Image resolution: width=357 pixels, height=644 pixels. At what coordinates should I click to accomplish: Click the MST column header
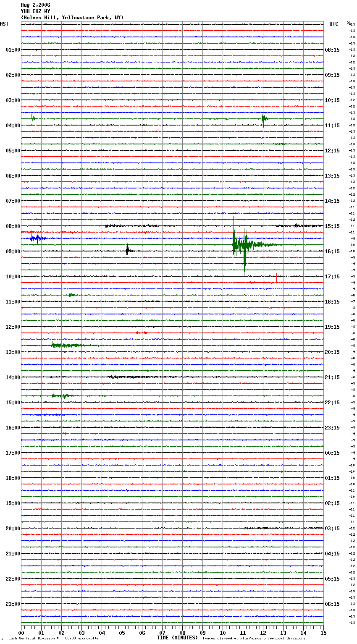pyautogui.click(x=4, y=24)
